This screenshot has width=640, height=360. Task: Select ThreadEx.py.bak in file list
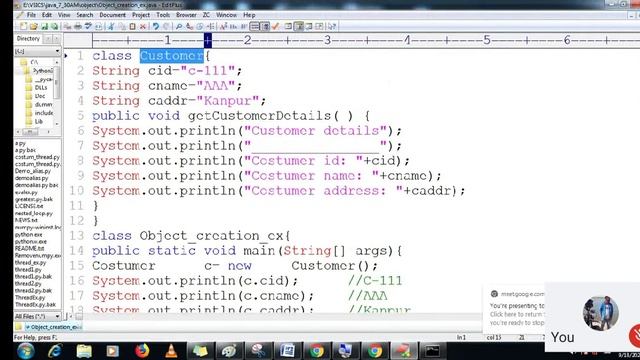36,304
